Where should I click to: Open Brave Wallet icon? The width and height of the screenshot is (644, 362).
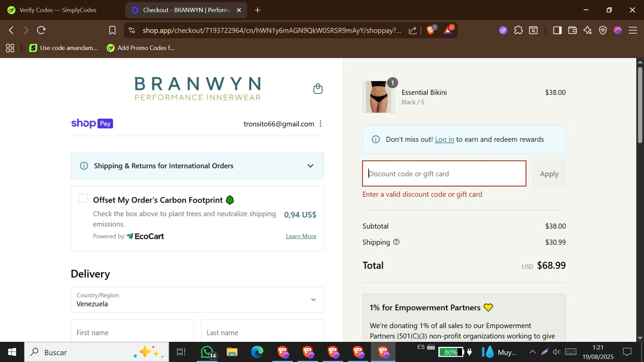(x=572, y=30)
